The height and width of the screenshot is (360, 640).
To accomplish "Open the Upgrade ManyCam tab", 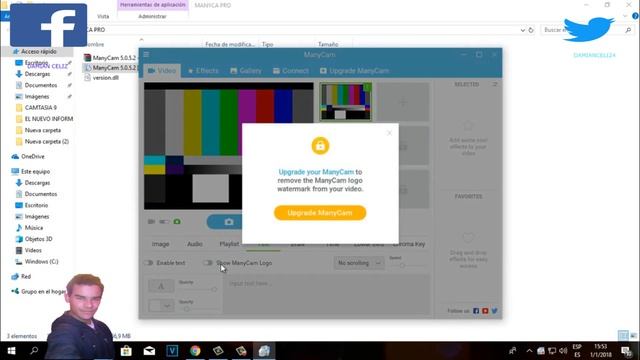I will pyautogui.click(x=354, y=71).
